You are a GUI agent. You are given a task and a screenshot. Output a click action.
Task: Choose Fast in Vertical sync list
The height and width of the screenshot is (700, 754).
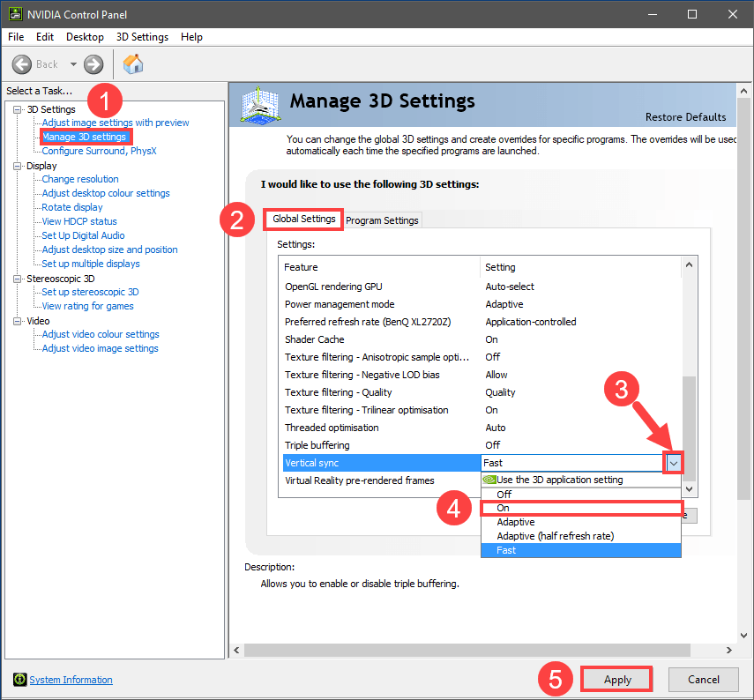tap(581, 550)
